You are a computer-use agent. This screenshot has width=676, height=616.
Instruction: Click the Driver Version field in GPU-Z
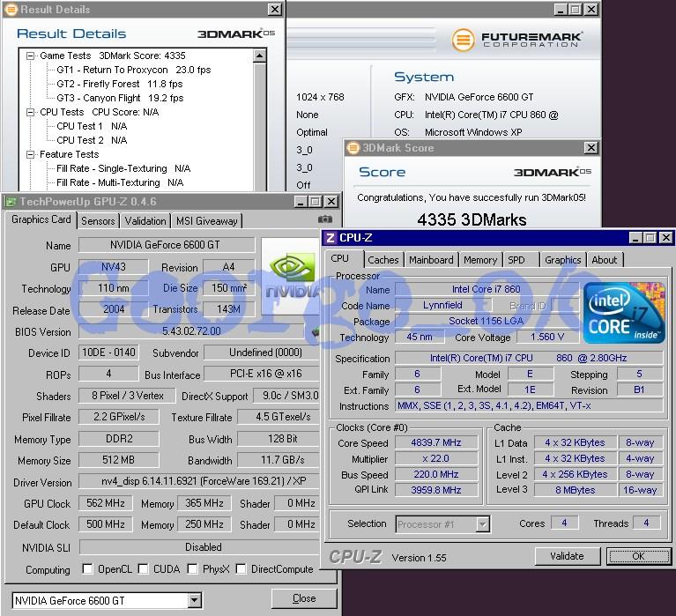(x=199, y=481)
